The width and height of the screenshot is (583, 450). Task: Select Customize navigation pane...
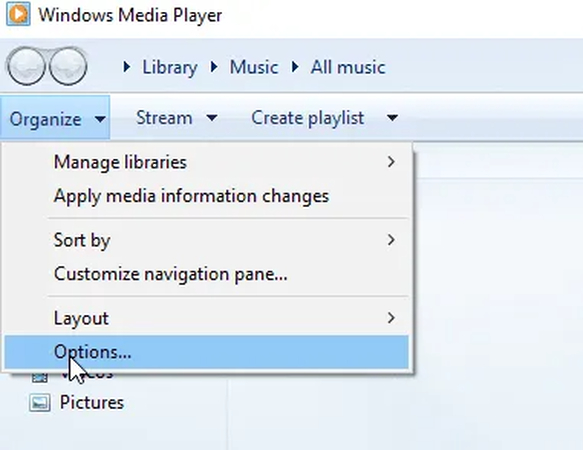206,274
